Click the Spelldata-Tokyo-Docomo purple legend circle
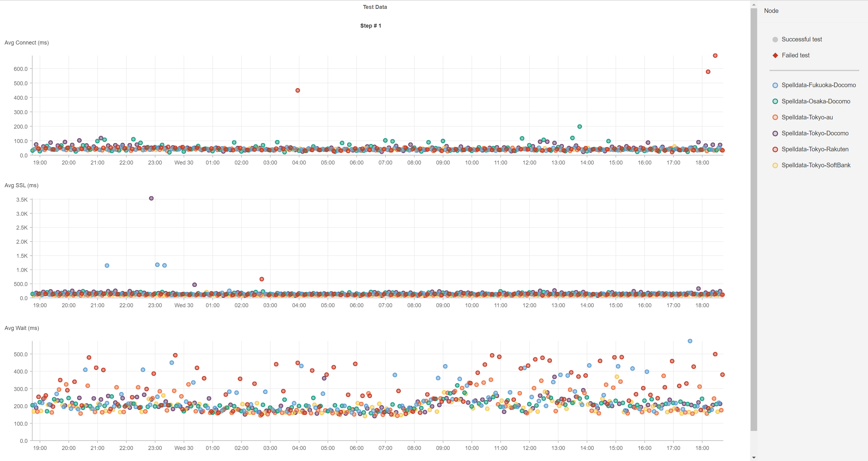868x461 pixels. click(775, 133)
